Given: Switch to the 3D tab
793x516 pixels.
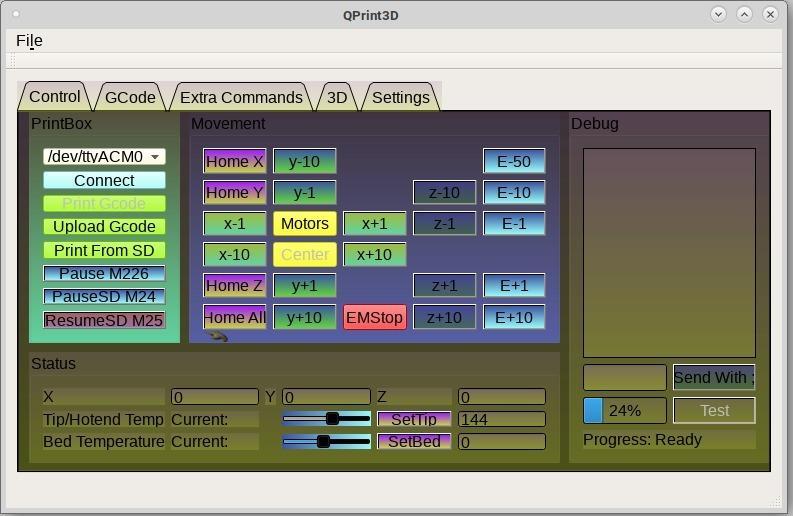Looking at the screenshot, I should (337, 97).
